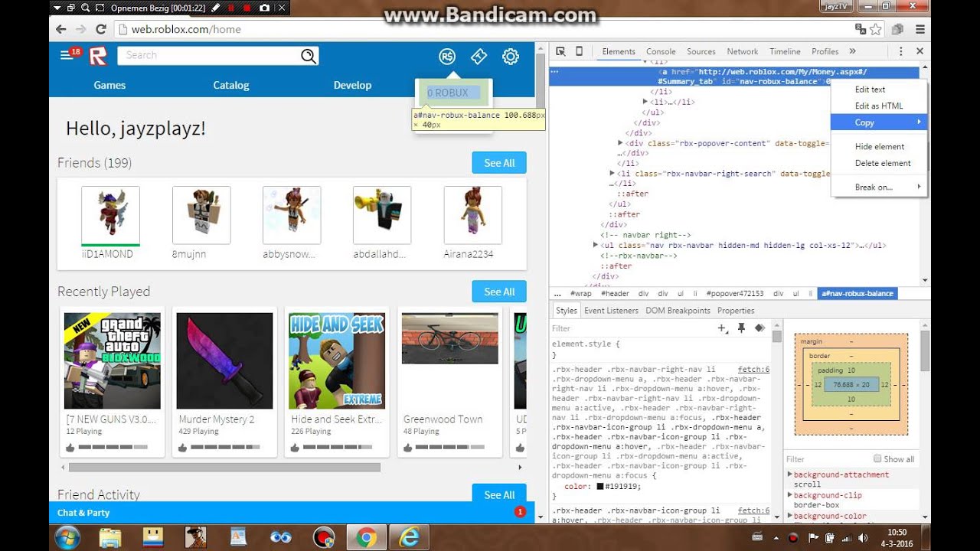Image resolution: width=980 pixels, height=551 pixels.
Task: Expand the background-color computed property
Action: [x=790, y=516]
